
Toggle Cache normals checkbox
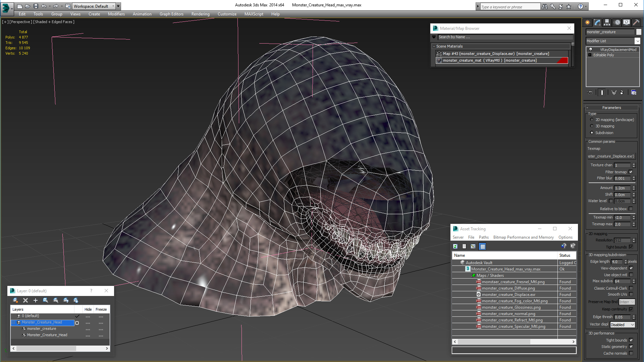631,353
